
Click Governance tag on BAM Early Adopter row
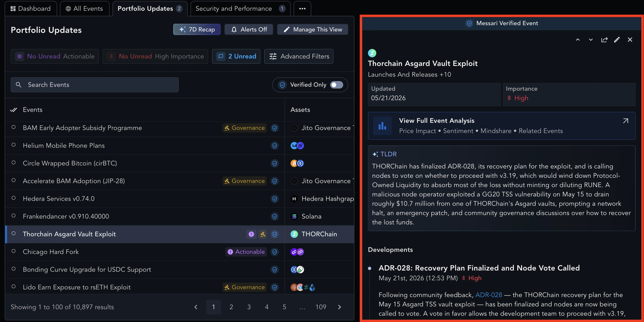tap(245, 128)
